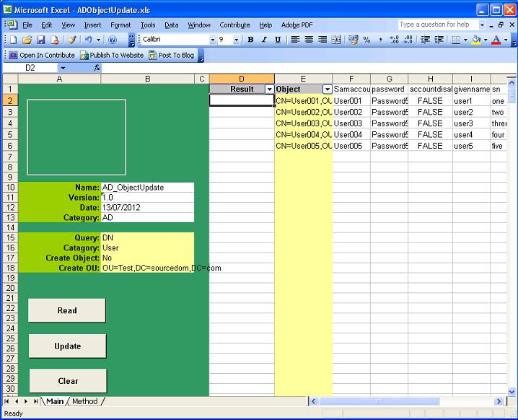This screenshot has width=518, height=420.
Task: Open the Result column filter dropdown
Action: (269, 89)
